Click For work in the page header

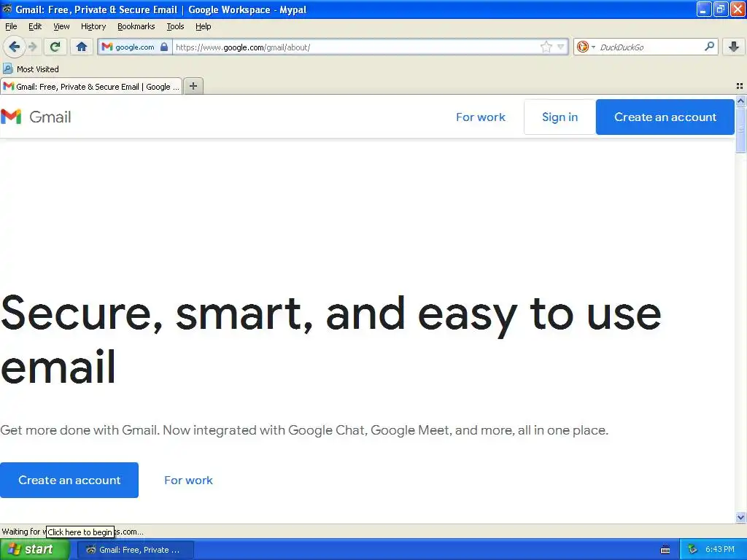480,117
